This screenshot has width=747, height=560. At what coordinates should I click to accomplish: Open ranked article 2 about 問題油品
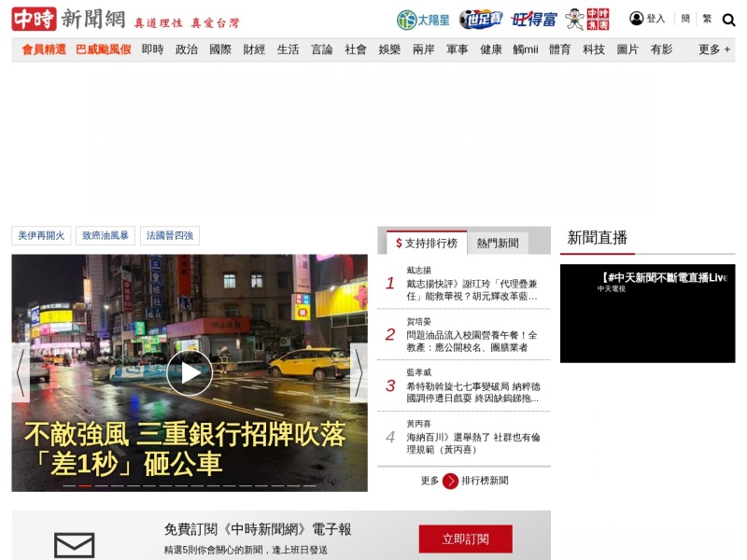tap(472, 342)
